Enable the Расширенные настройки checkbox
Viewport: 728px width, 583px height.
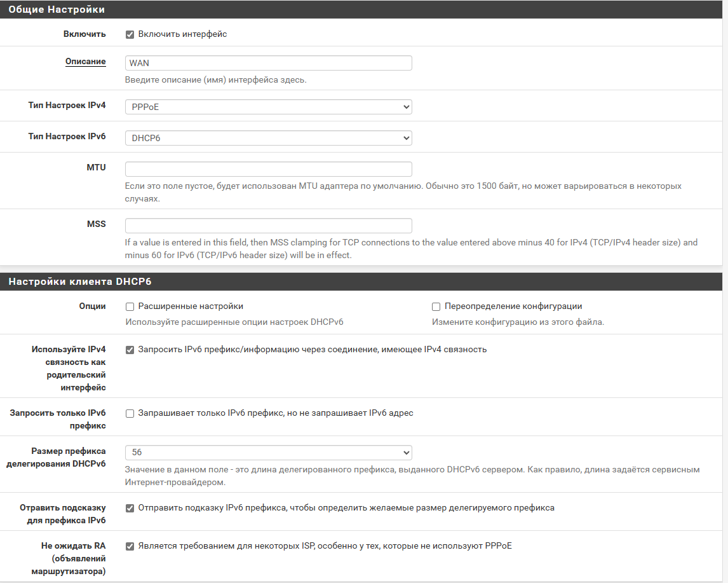click(x=130, y=306)
